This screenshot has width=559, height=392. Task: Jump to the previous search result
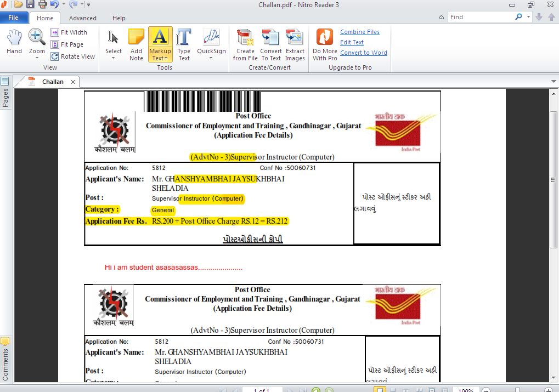551,17
